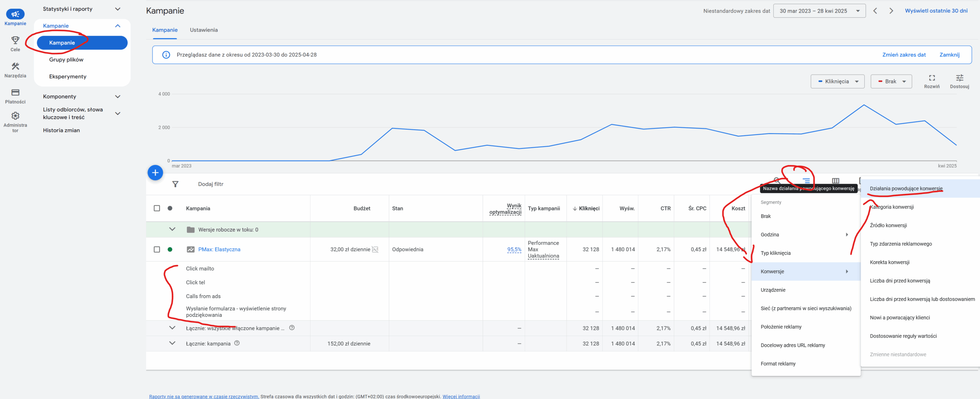This screenshot has width=980, height=399.
Task: Select Urządzenie in the segments menu
Action: [773, 290]
